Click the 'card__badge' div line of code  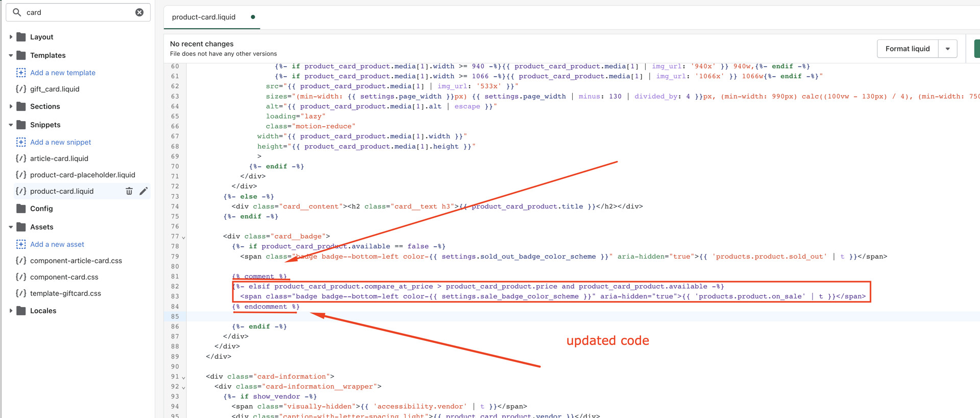pos(276,236)
